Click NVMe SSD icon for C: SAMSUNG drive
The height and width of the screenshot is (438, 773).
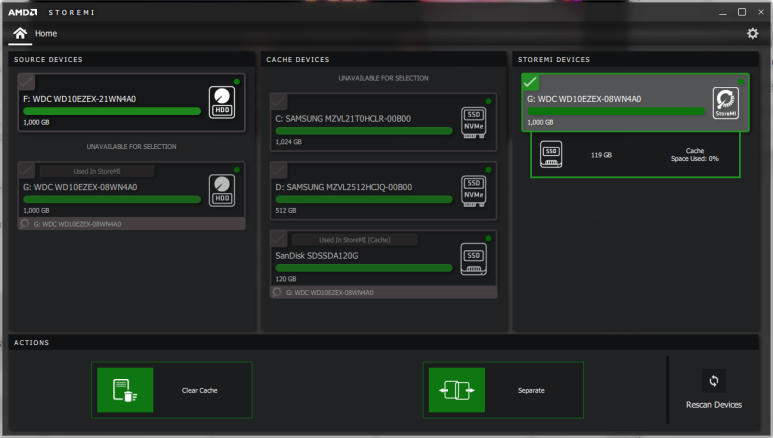click(474, 122)
